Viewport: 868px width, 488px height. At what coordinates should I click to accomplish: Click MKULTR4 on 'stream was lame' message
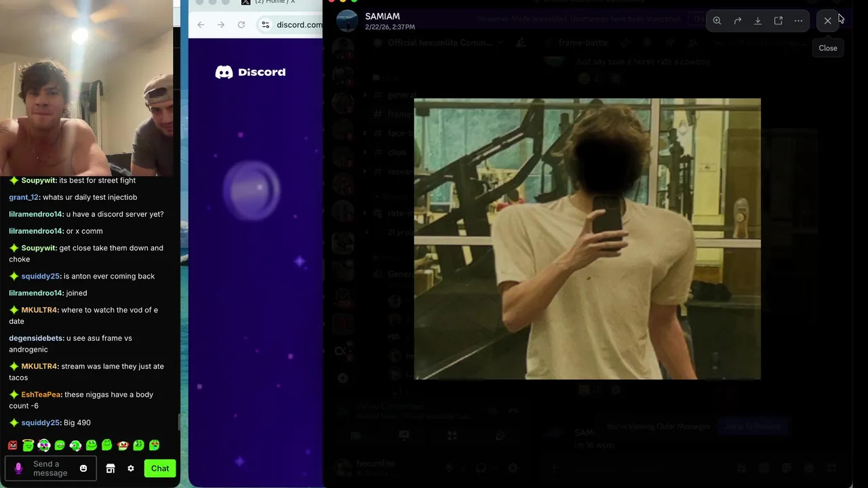point(39,366)
